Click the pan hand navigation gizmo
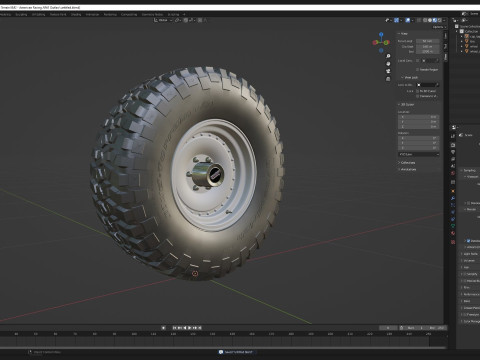480x360 pixels. [388, 64]
